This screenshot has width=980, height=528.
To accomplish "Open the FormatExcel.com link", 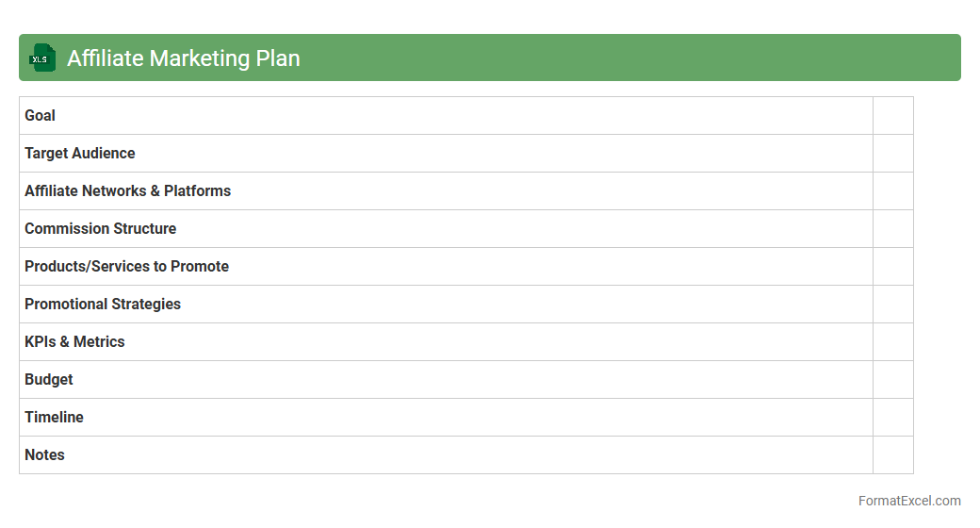I will [x=909, y=501].
